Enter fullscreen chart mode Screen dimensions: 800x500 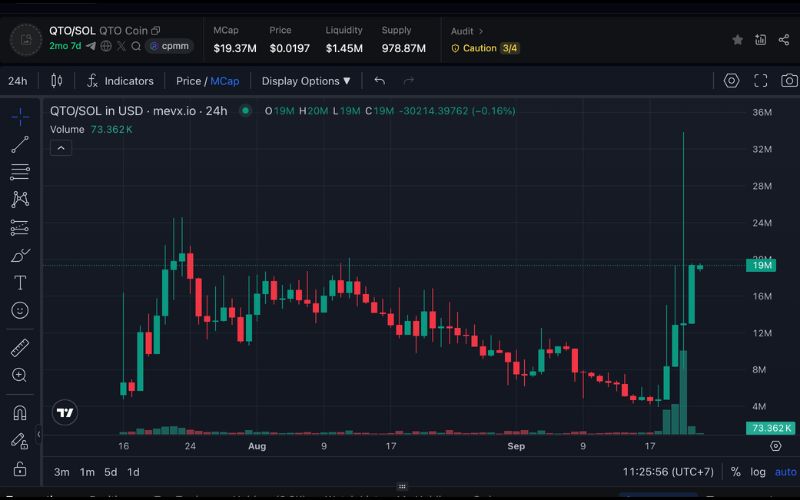[760, 81]
